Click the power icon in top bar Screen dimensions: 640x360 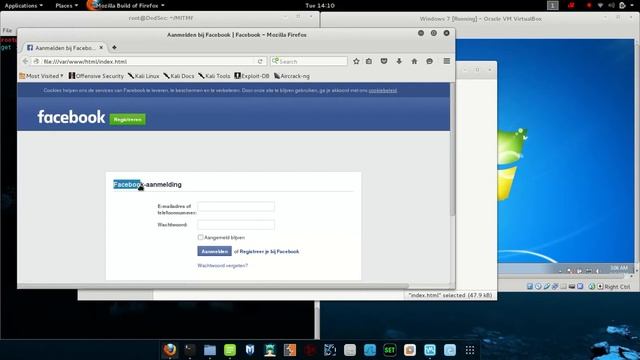tap(622, 5)
